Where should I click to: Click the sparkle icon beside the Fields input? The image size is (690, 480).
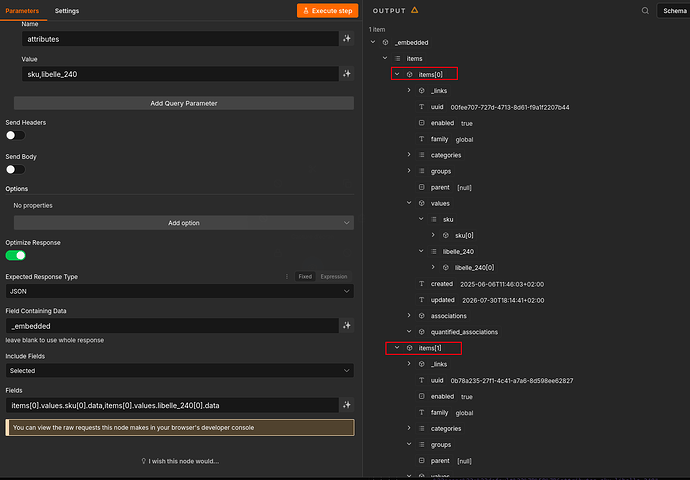347,405
